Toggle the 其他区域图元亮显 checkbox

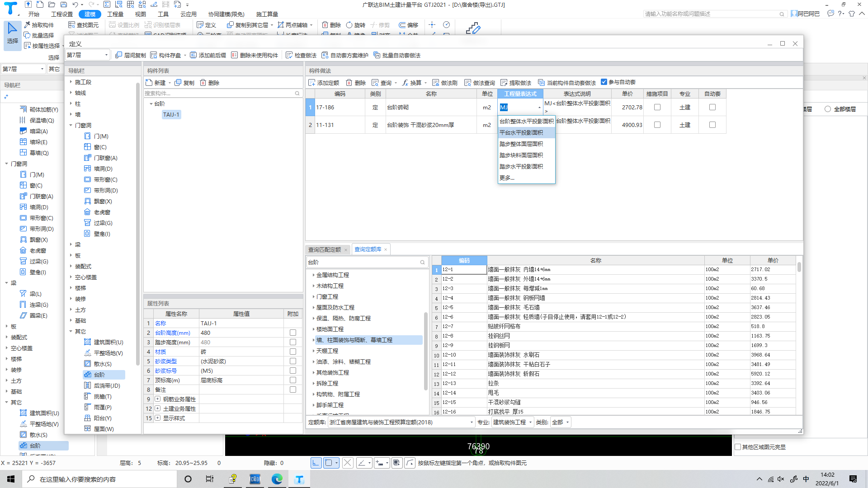click(738, 447)
